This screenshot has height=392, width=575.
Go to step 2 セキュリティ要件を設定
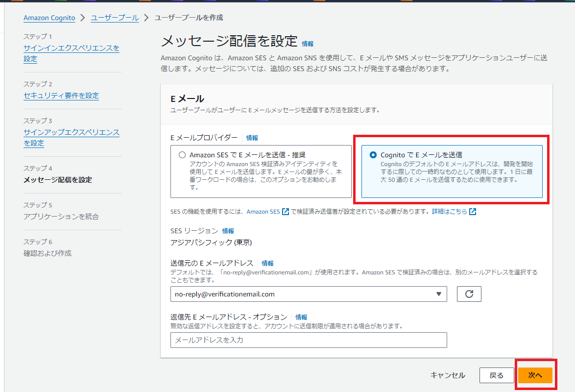point(61,96)
